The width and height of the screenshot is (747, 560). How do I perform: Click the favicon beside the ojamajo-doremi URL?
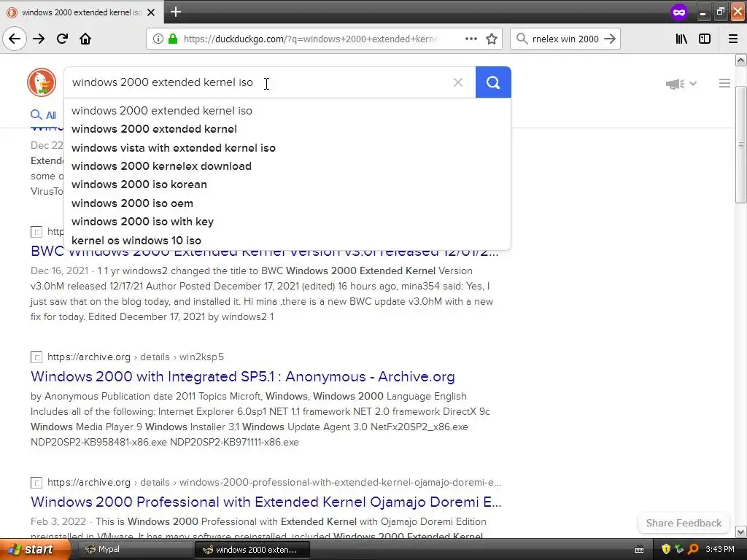point(36,483)
